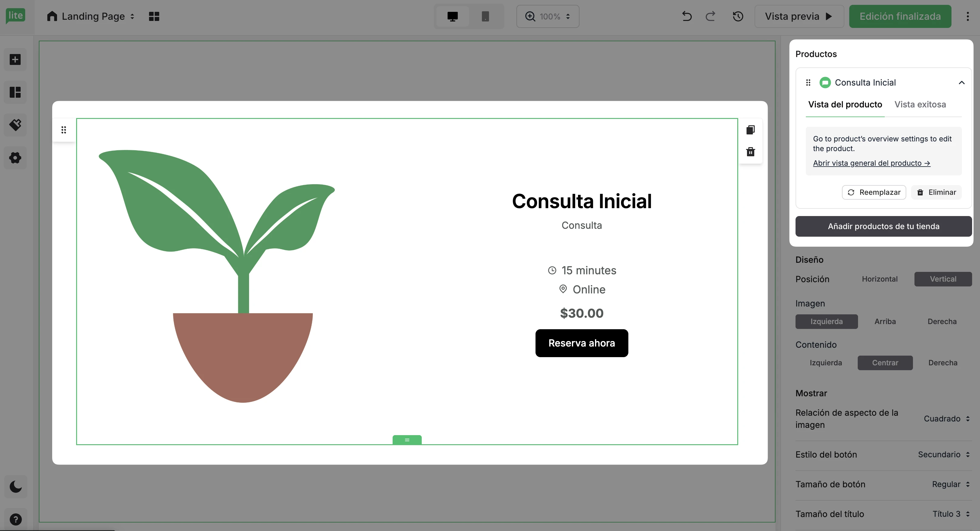
Task: Open the design styles paint icon
Action: click(x=15, y=125)
